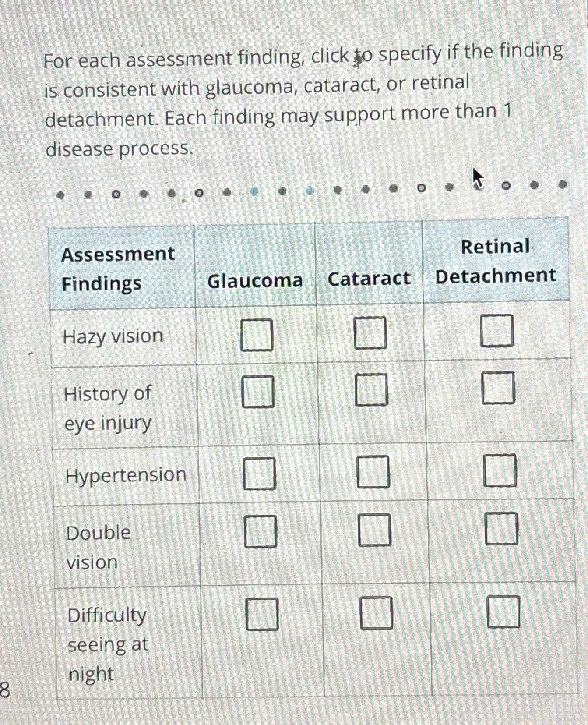Image resolution: width=588 pixels, height=725 pixels.
Task: Select the last progress dot
Action: (563, 185)
